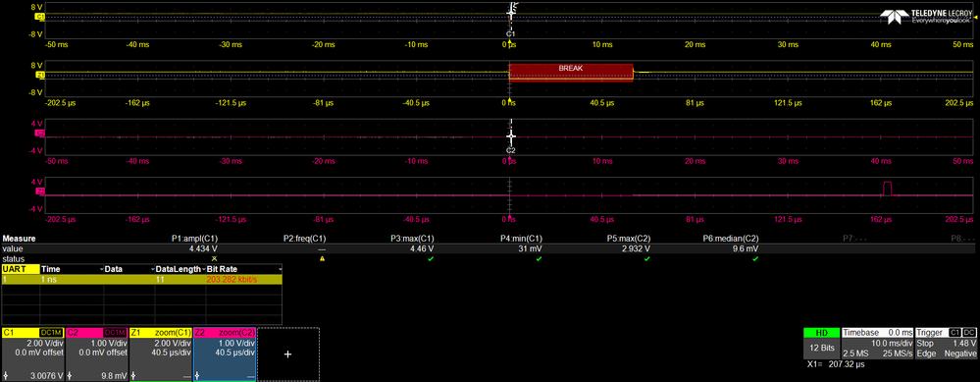
Task: Click the P4 green checkmark status icon
Action: [539, 258]
